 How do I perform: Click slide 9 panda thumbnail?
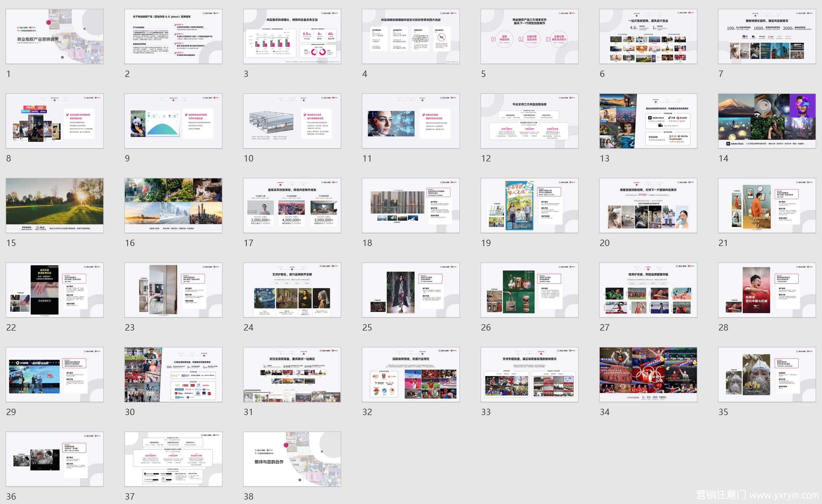click(173, 121)
